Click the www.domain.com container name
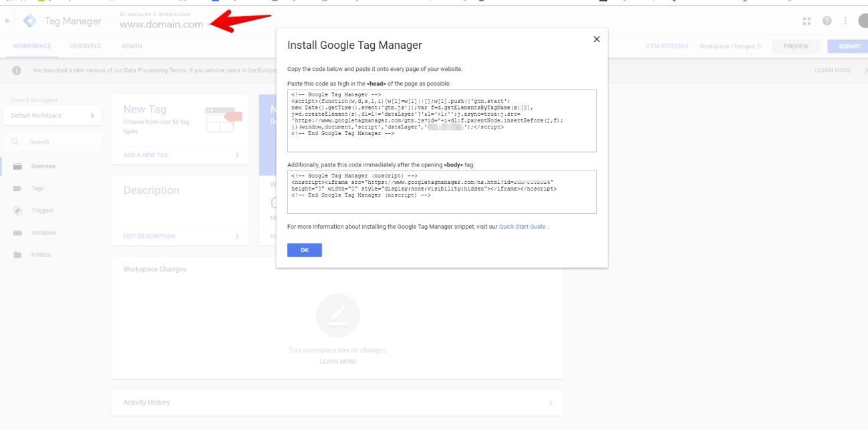This screenshot has width=868, height=430. [161, 25]
